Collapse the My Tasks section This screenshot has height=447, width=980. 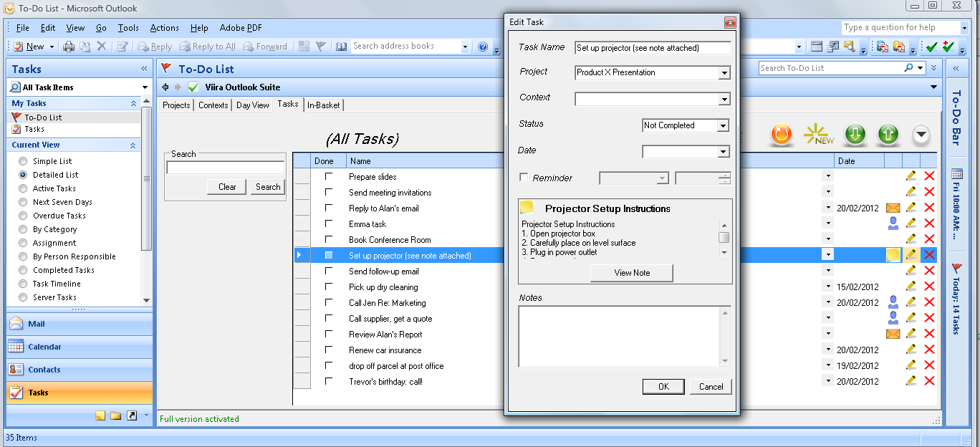click(x=133, y=103)
